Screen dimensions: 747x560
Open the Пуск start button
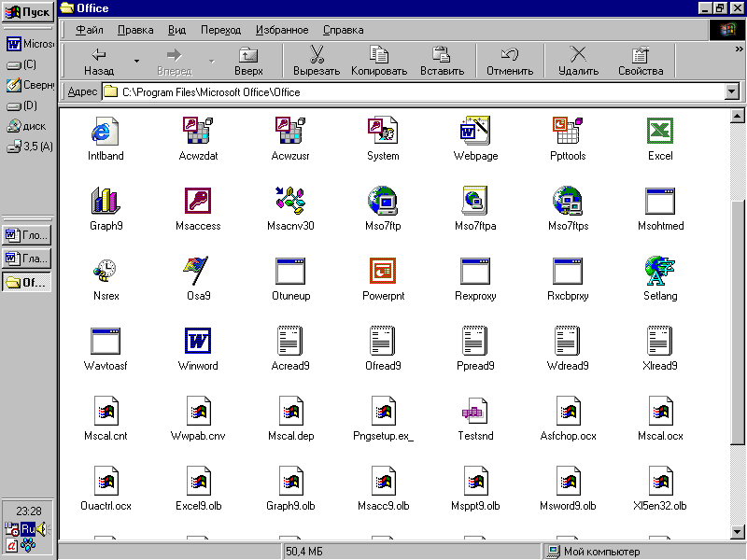[27, 12]
